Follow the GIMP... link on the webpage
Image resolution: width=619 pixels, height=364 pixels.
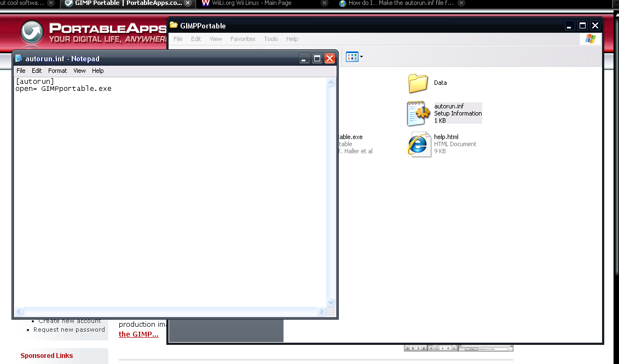click(x=137, y=334)
